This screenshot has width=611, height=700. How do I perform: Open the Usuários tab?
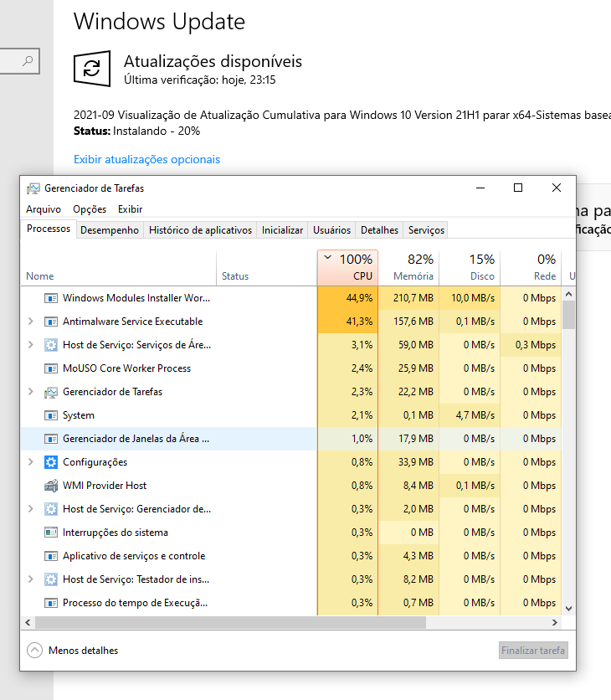[x=331, y=230]
